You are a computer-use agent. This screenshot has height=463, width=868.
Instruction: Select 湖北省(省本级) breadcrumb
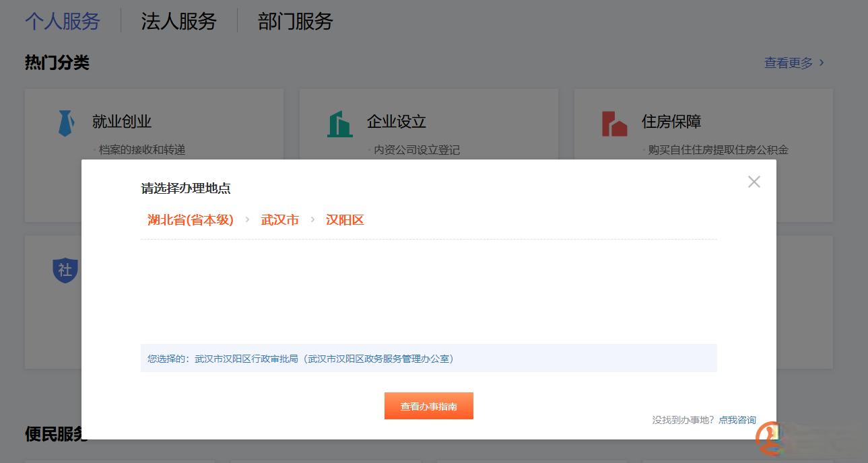point(191,220)
